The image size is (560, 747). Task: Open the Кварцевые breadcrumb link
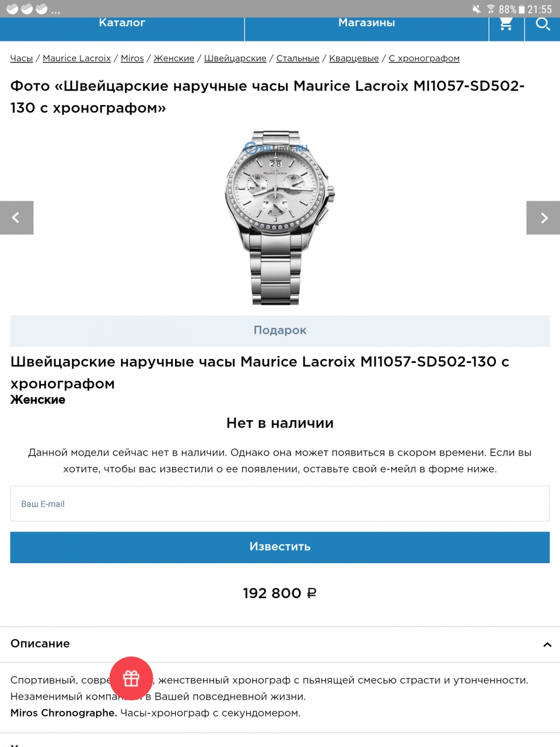tap(354, 58)
